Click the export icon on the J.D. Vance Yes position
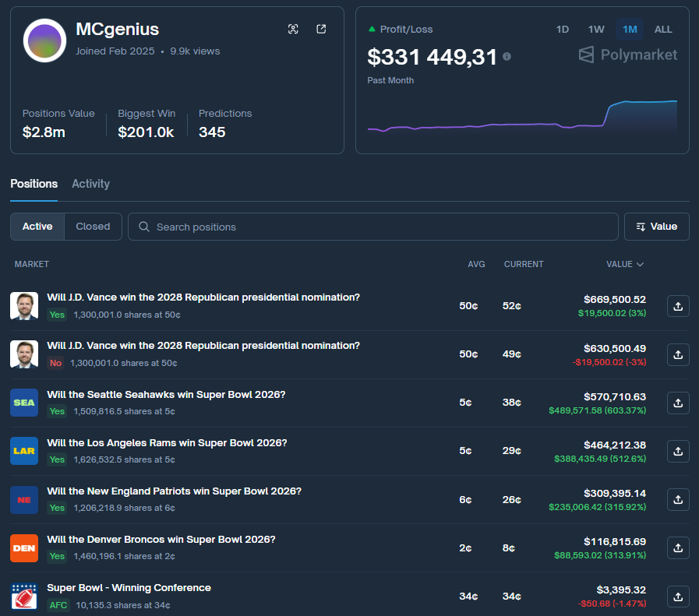 click(677, 306)
